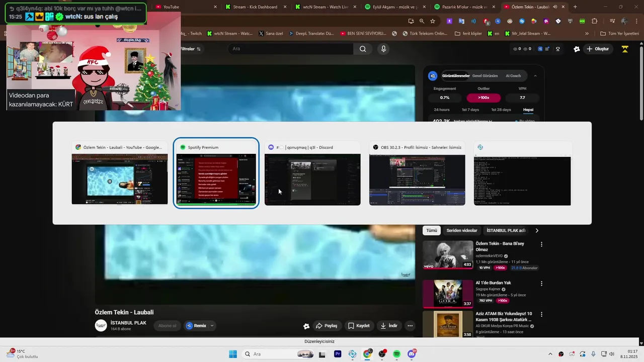Switch to the Stream - Kick Dashboard tab
This screenshot has width=644, height=362.
tap(256, 7)
